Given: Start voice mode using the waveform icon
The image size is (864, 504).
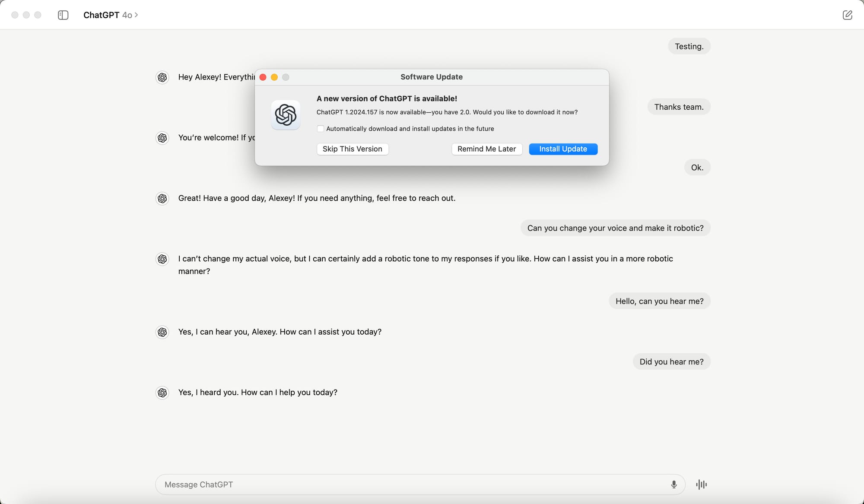Looking at the screenshot, I should 701,484.
